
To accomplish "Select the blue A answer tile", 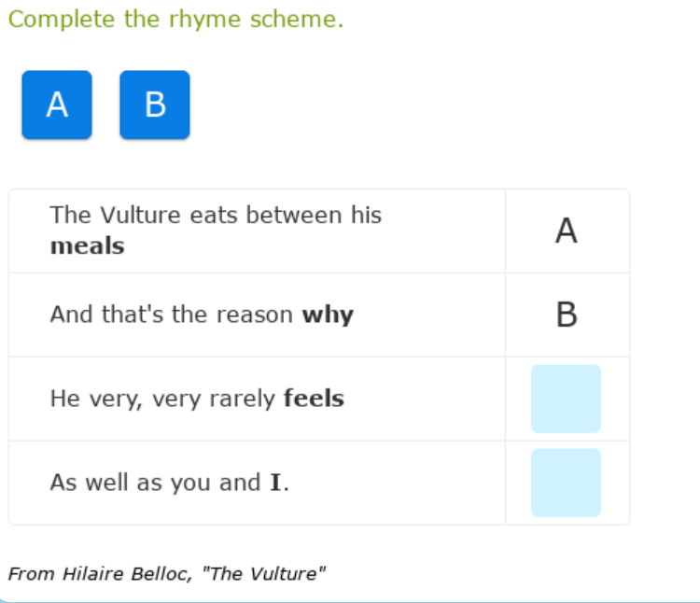I will pos(57,105).
